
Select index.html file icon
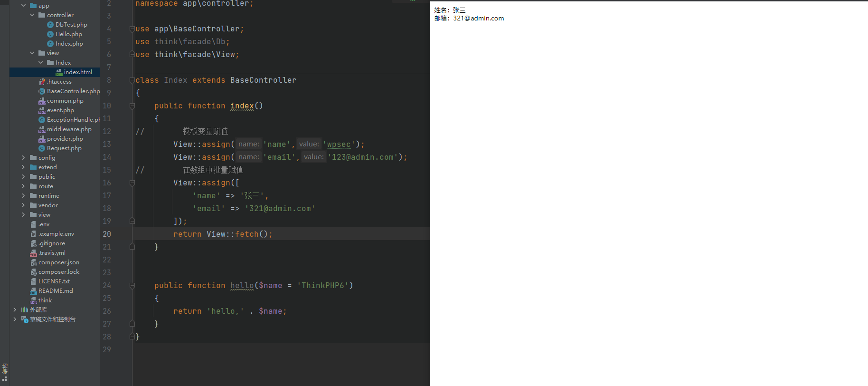(x=59, y=72)
